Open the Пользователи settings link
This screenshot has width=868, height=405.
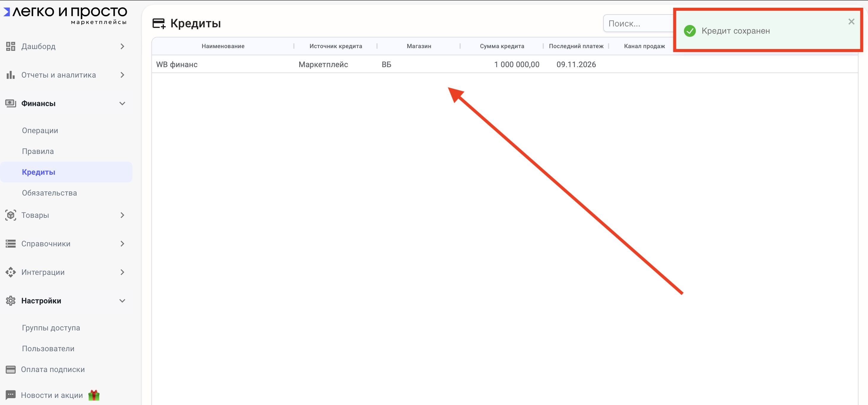coord(48,348)
